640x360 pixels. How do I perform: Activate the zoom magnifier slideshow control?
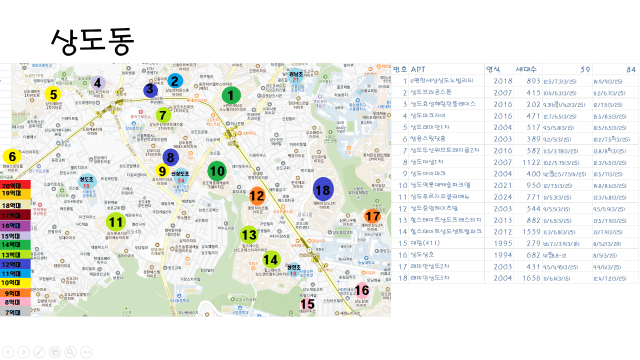click(70, 352)
